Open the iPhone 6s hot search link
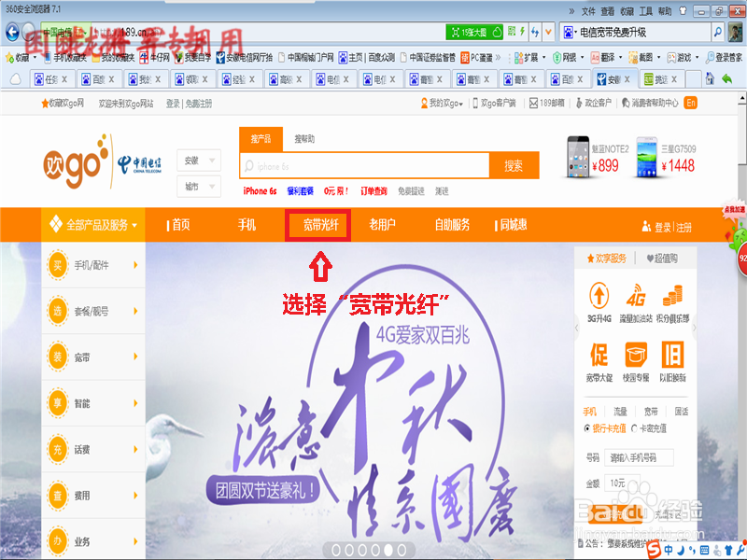Viewport: 747px width, 560px height. tap(261, 191)
